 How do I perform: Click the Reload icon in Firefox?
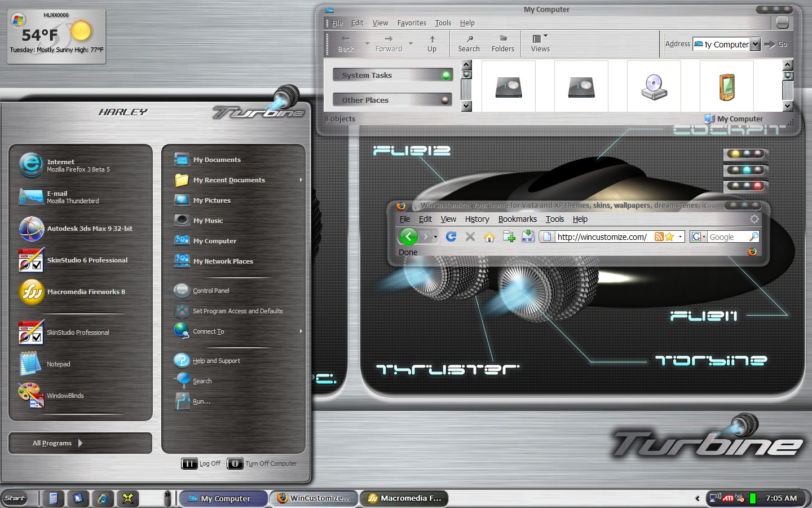pyautogui.click(x=451, y=237)
